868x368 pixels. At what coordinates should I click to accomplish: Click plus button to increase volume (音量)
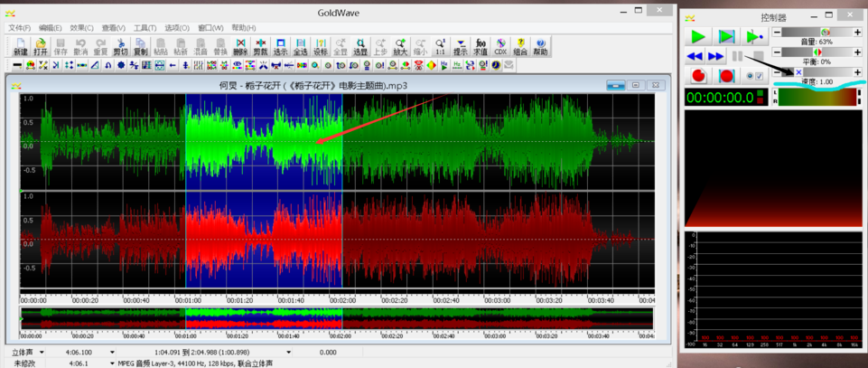[x=856, y=33]
